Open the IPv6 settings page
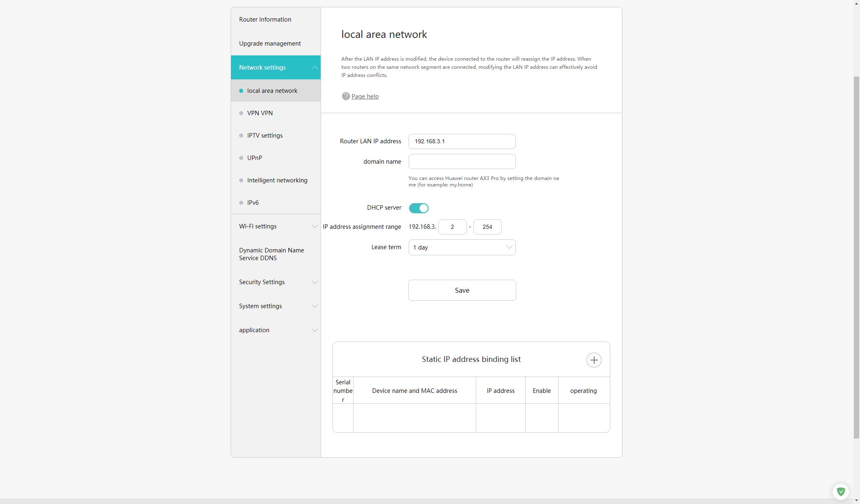Image resolution: width=860 pixels, height=504 pixels. click(253, 203)
